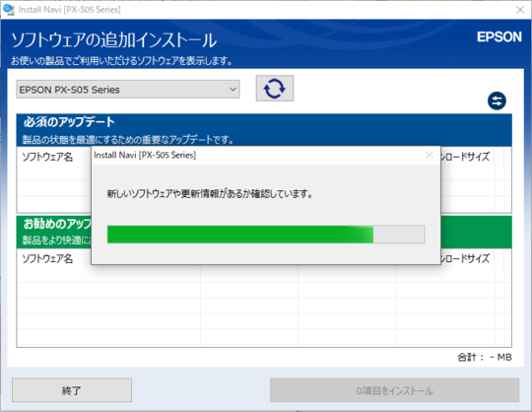Click the refresh software list icon
This screenshot has width=532, height=412.
click(275, 89)
